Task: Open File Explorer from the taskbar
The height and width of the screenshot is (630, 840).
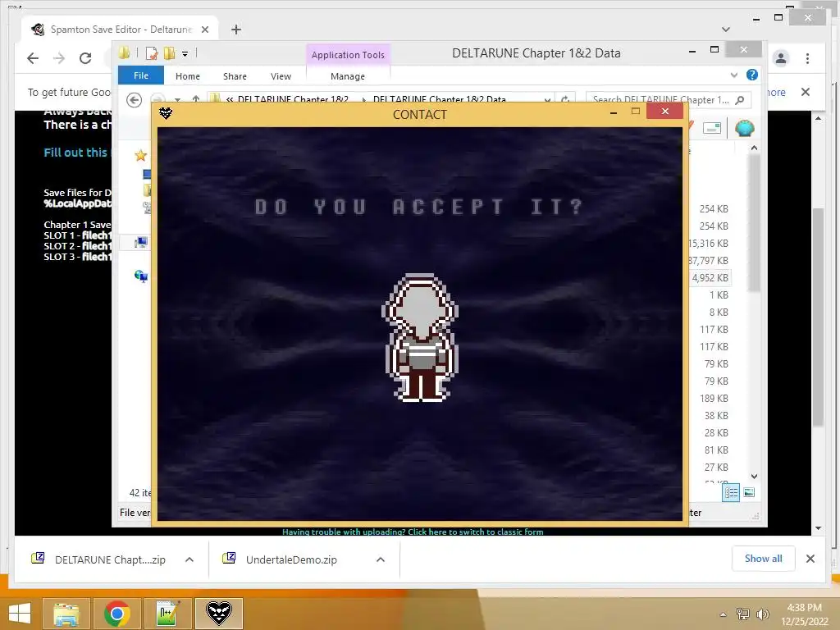Action: tap(66, 614)
